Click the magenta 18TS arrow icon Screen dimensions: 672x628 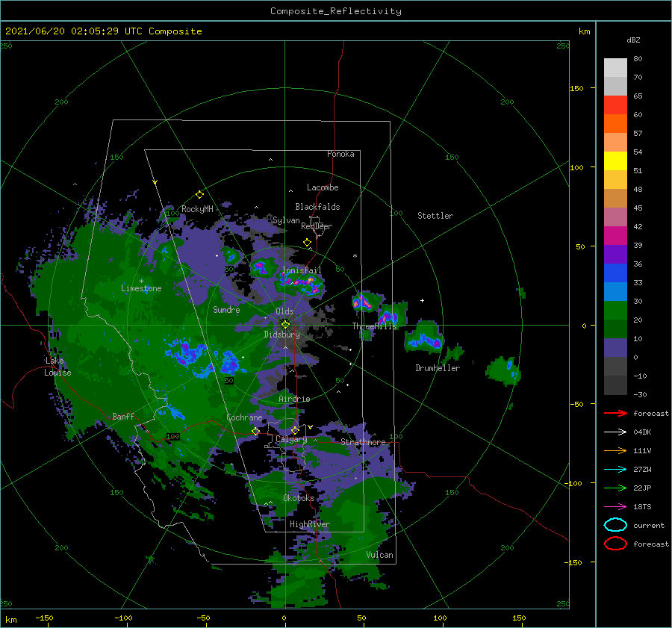pos(615,507)
